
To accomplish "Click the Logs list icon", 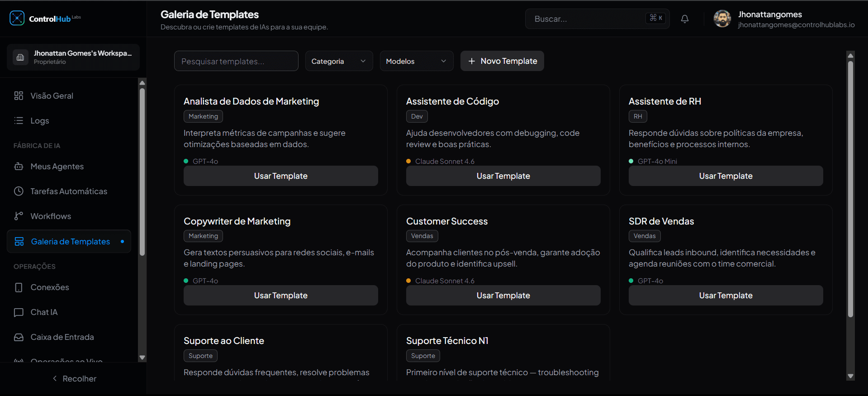I will coord(19,120).
